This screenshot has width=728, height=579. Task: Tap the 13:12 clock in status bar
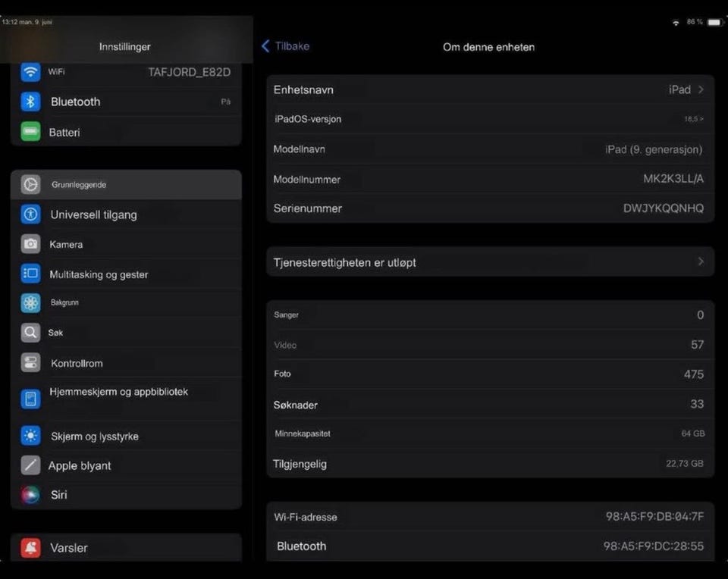9,22
